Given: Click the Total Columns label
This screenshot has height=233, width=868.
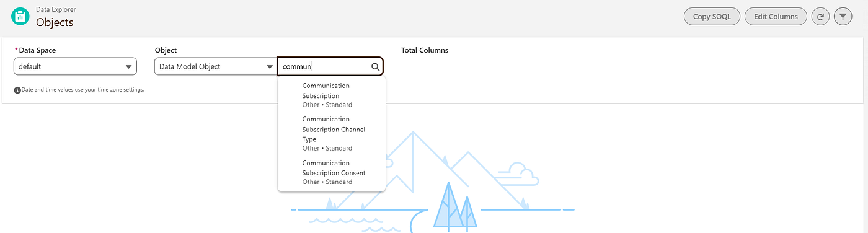Looking at the screenshot, I should coord(425,50).
